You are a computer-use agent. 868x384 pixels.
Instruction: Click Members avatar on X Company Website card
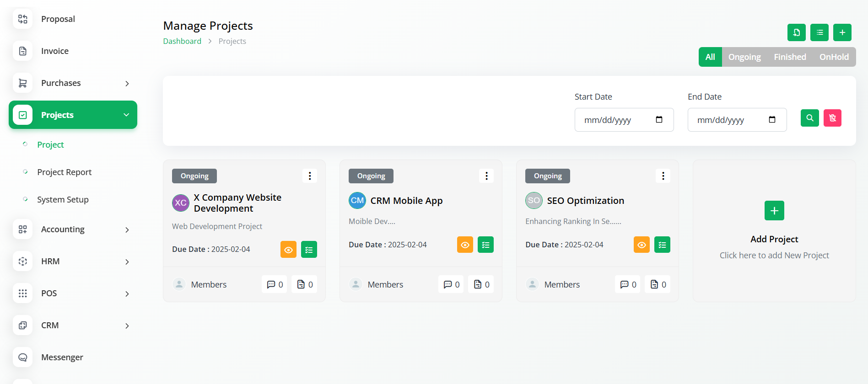(x=179, y=284)
